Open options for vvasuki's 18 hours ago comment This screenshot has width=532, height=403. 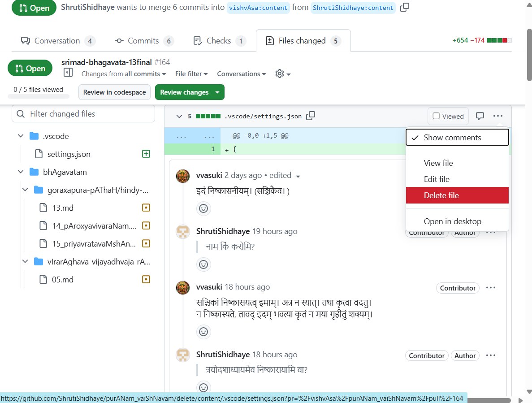[x=491, y=288]
